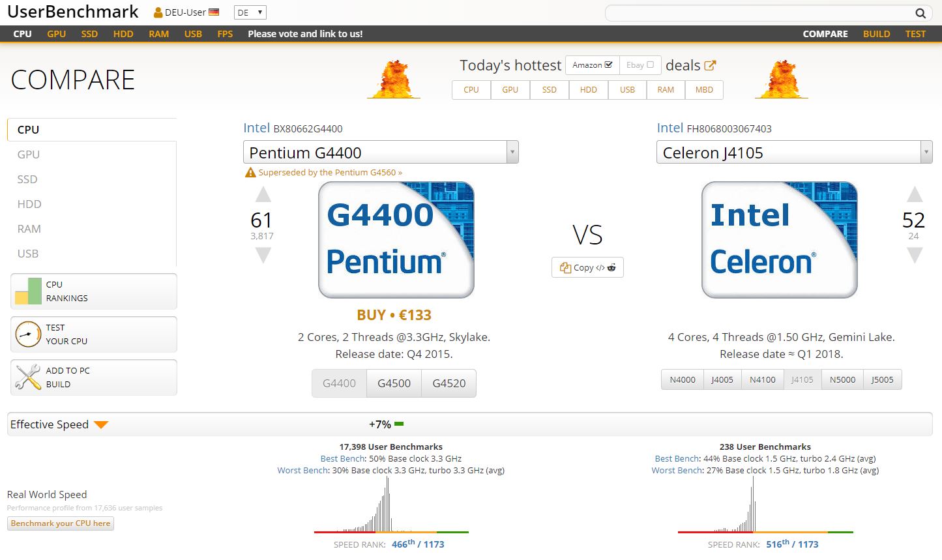Open the HDD tab in top navigation

pos(123,34)
